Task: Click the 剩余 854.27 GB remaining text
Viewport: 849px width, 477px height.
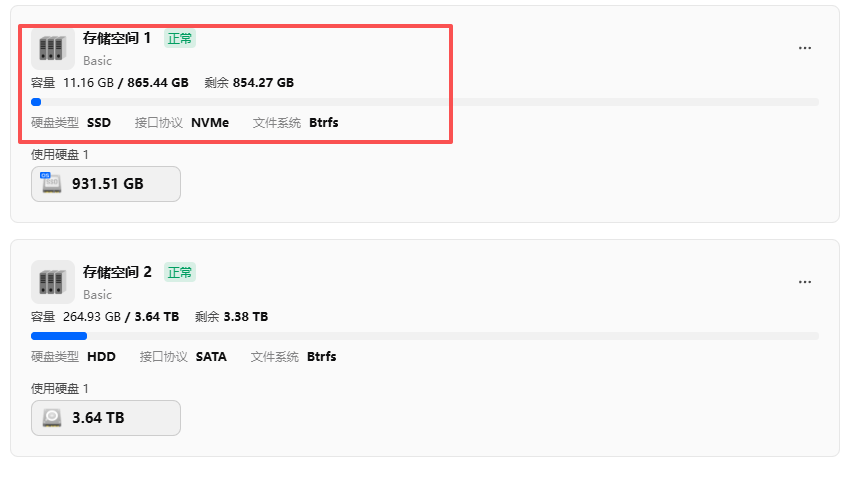Action: [248, 83]
